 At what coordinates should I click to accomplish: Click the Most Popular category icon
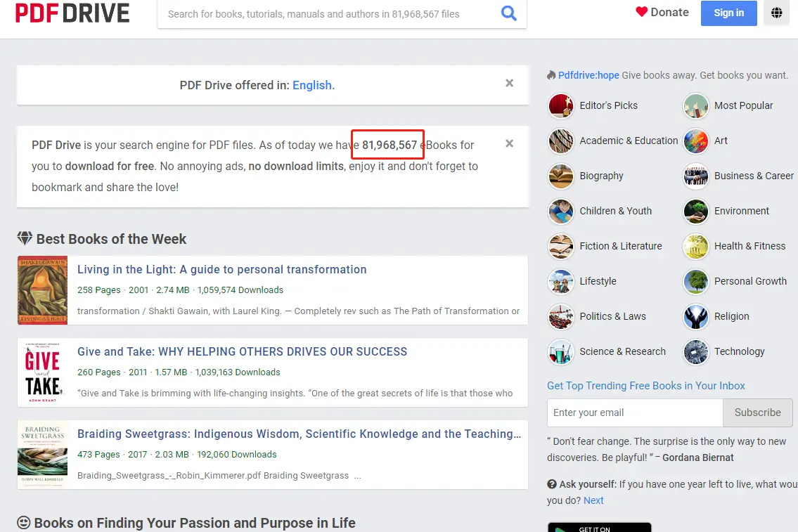(695, 106)
